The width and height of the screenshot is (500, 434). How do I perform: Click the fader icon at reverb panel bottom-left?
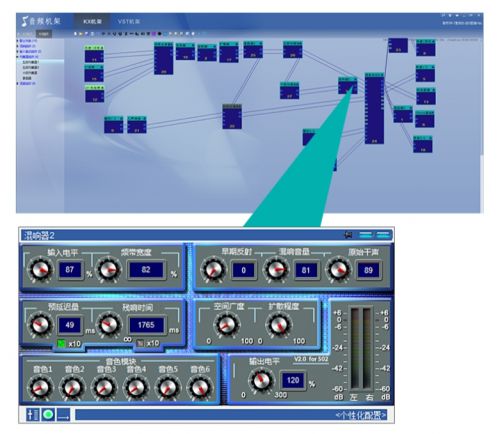click(x=33, y=415)
